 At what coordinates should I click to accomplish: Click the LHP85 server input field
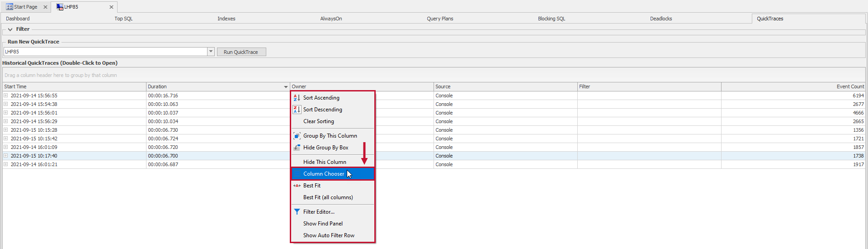pyautogui.click(x=105, y=52)
